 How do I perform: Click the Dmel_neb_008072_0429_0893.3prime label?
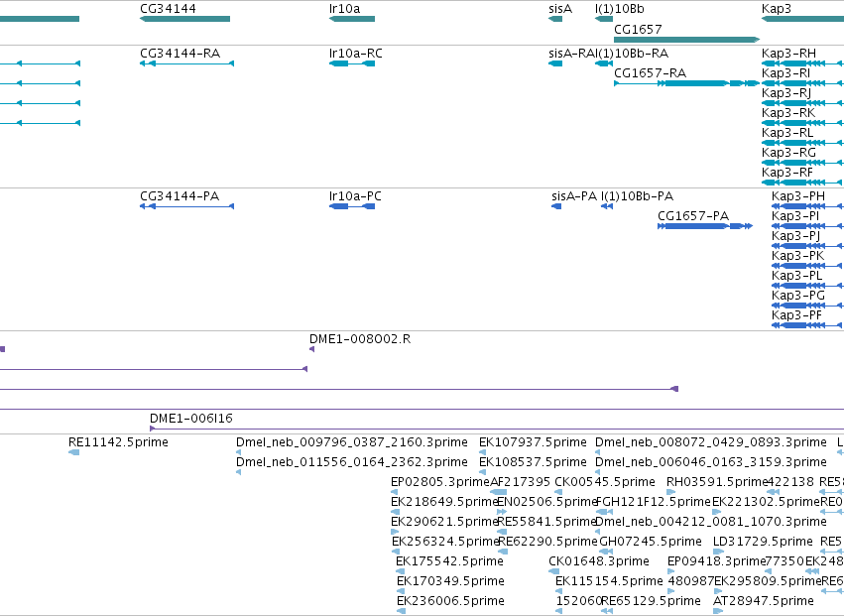(710, 442)
